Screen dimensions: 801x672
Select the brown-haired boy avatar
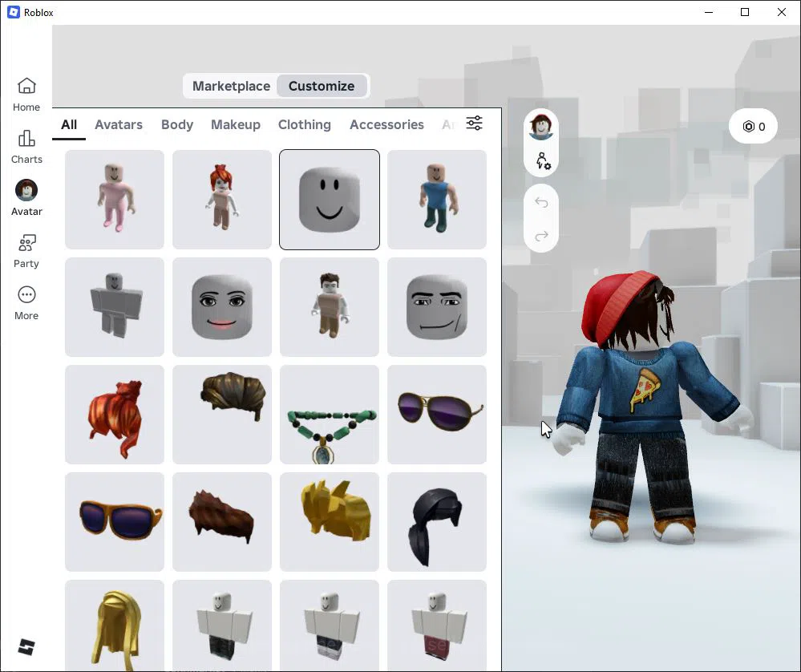330,307
